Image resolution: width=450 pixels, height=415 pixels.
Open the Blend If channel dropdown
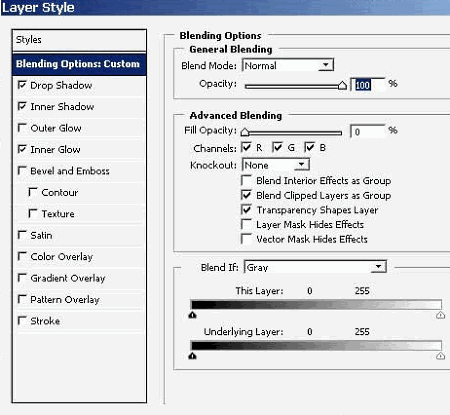tap(315, 267)
